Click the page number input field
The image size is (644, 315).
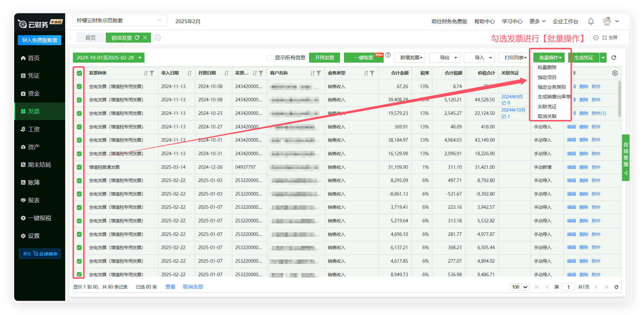click(568, 287)
